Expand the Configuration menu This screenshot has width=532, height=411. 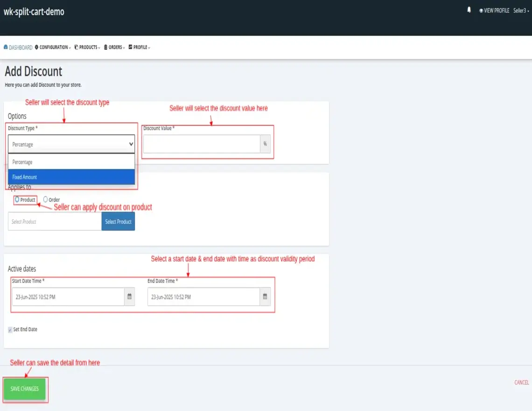click(53, 47)
